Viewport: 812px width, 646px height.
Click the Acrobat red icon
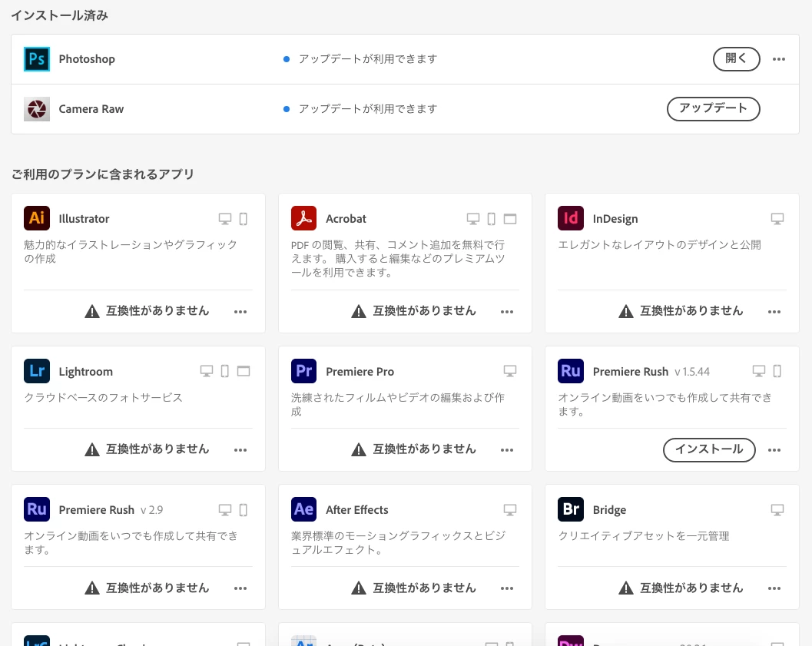[303, 218]
